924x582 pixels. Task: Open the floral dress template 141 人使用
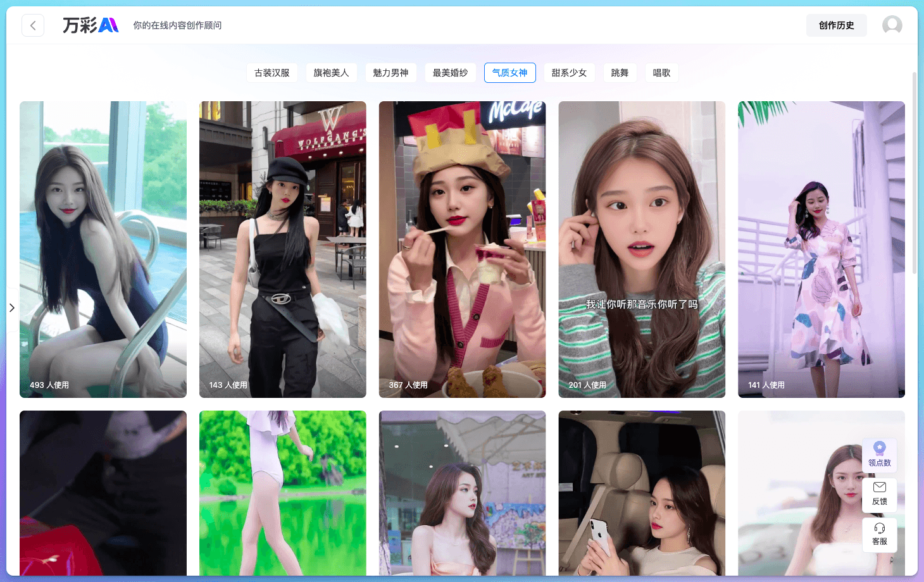pyautogui.click(x=821, y=249)
